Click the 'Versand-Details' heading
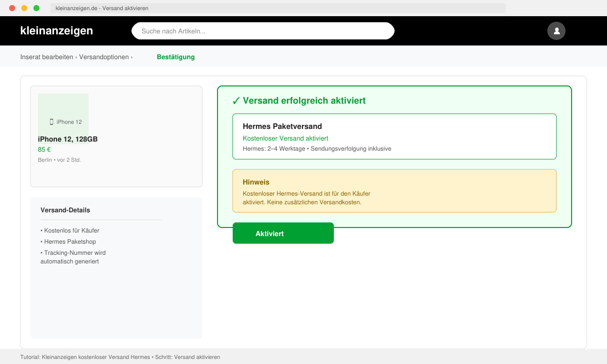Screen dimensions: 607x364 tap(65, 210)
